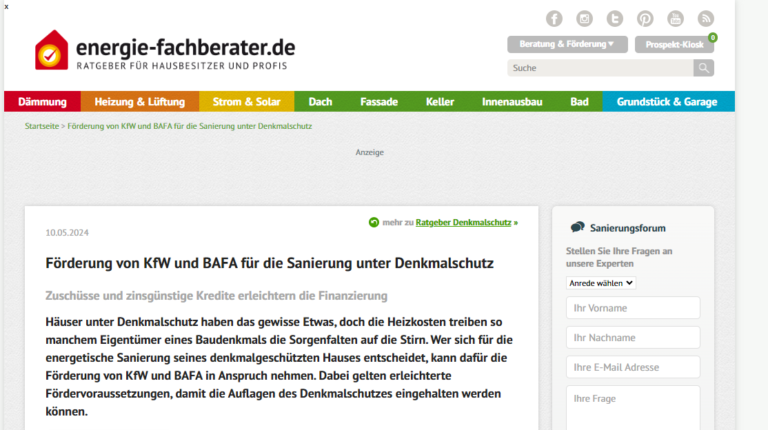Follow the Ratgeber Denkmalschutz link

click(x=463, y=222)
